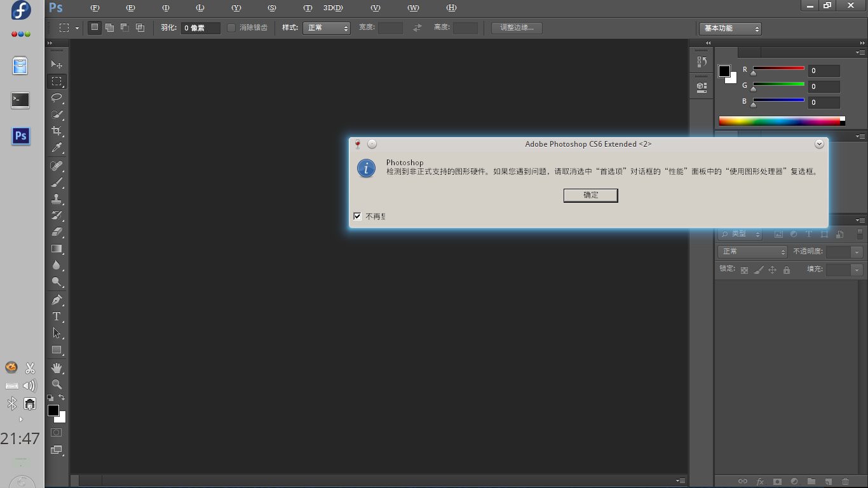Image resolution: width=868 pixels, height=488 pixels.
Task: Choose Add to selection mode
Action: (x=109, y=28)
